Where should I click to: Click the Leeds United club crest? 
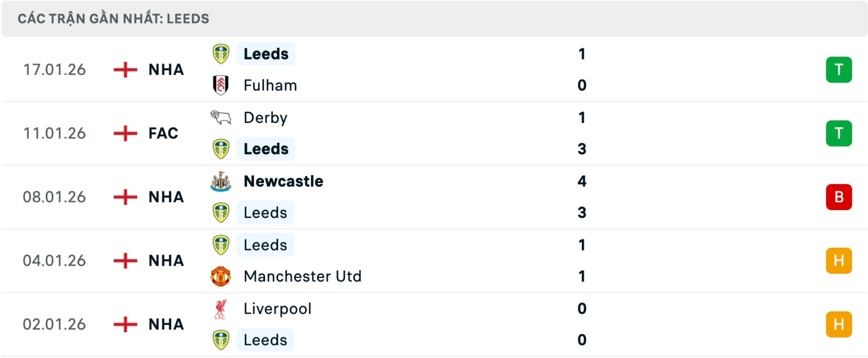[220, 54]
